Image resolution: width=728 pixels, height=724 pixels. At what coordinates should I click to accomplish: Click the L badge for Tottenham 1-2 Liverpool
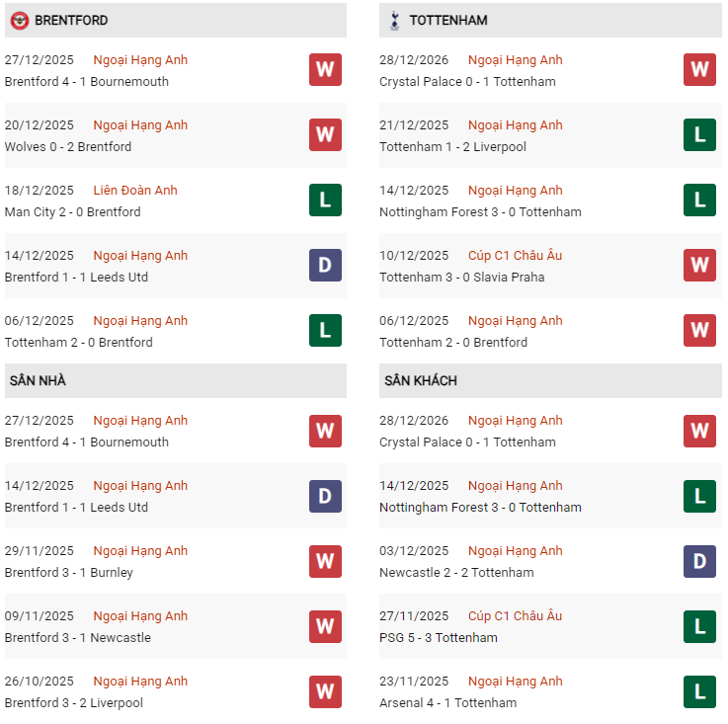tap(699, 135)
